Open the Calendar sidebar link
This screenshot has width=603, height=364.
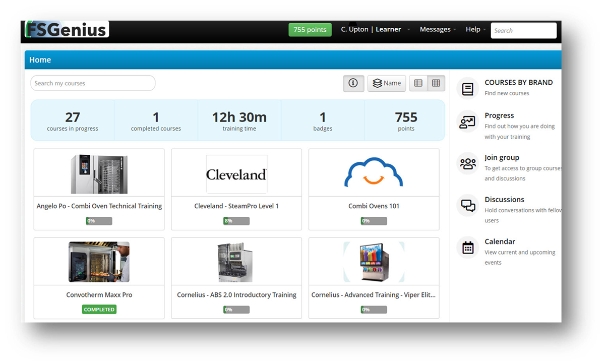point(500,241)
